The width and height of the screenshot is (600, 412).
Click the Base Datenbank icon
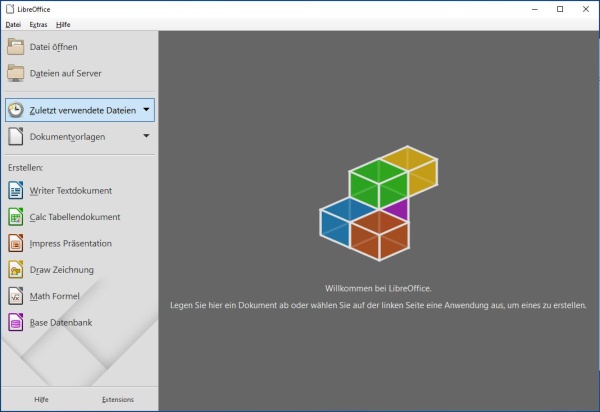(x=16, y=322)
